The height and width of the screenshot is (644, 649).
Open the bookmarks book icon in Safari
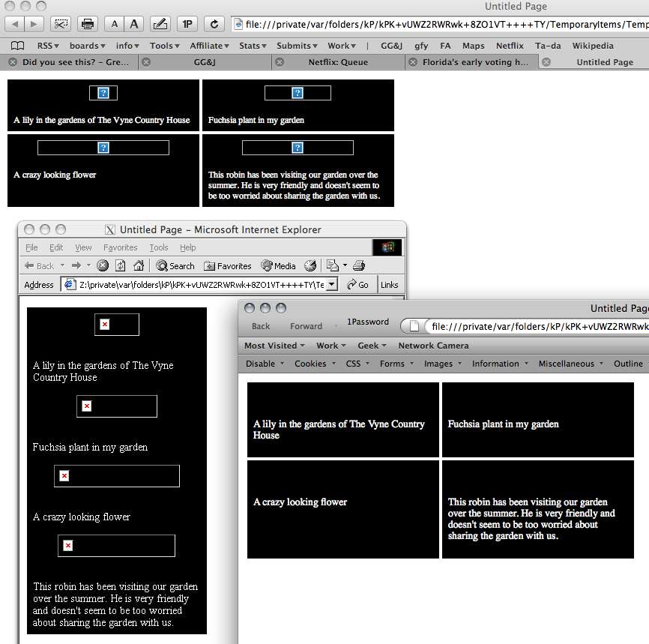pyautogui.click(x=17, y=46)
